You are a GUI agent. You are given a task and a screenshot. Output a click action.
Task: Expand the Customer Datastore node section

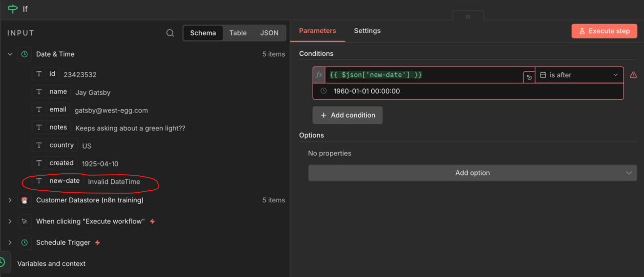pos(10,200)
